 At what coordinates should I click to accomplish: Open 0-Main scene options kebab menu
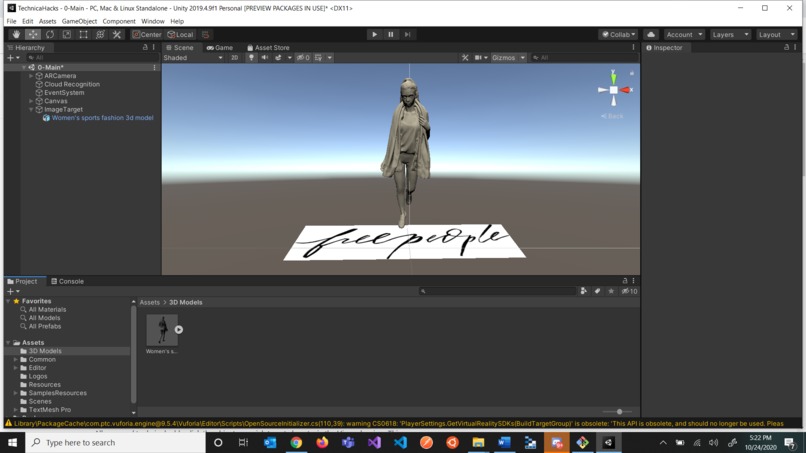click(x=154, y=67)
